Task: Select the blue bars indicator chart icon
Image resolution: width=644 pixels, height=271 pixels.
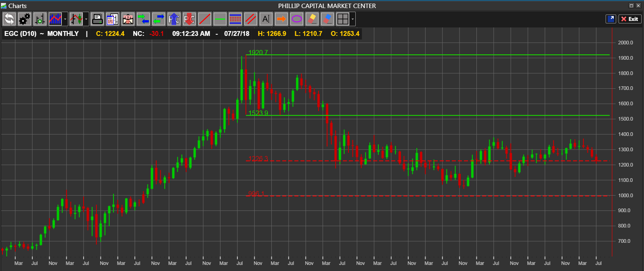Action: point(55,19)
